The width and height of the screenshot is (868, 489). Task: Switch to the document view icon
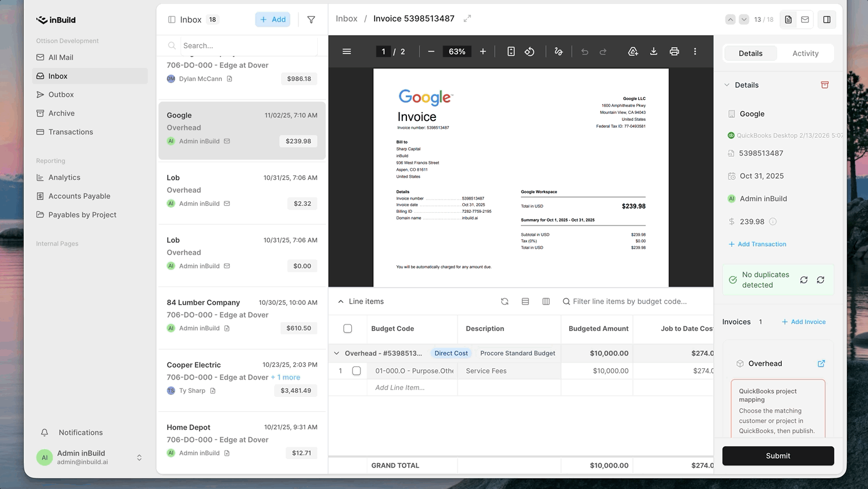point(789,20)
